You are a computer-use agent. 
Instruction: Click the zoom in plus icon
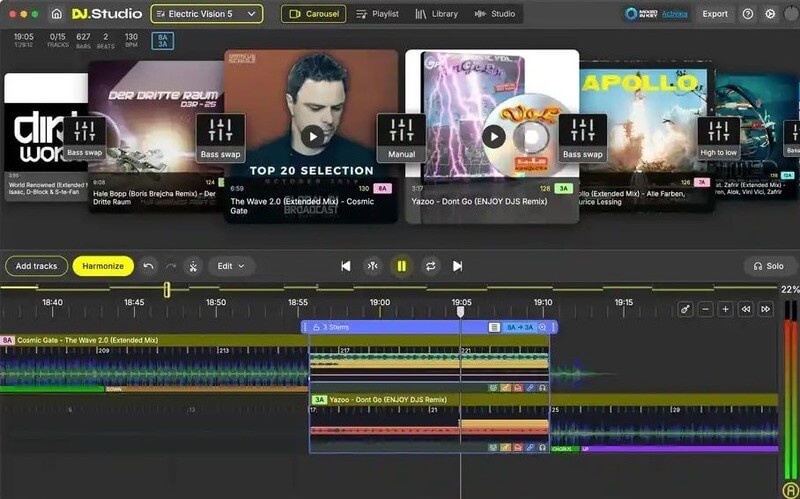tap(726, 309)
